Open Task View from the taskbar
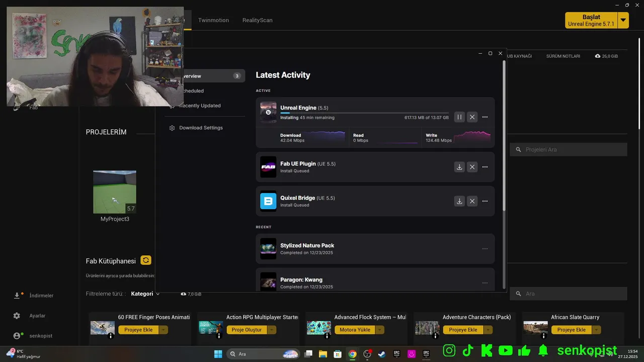Image resolution: width=644 pixels, height=362 pixels. [x=308, y=354]
